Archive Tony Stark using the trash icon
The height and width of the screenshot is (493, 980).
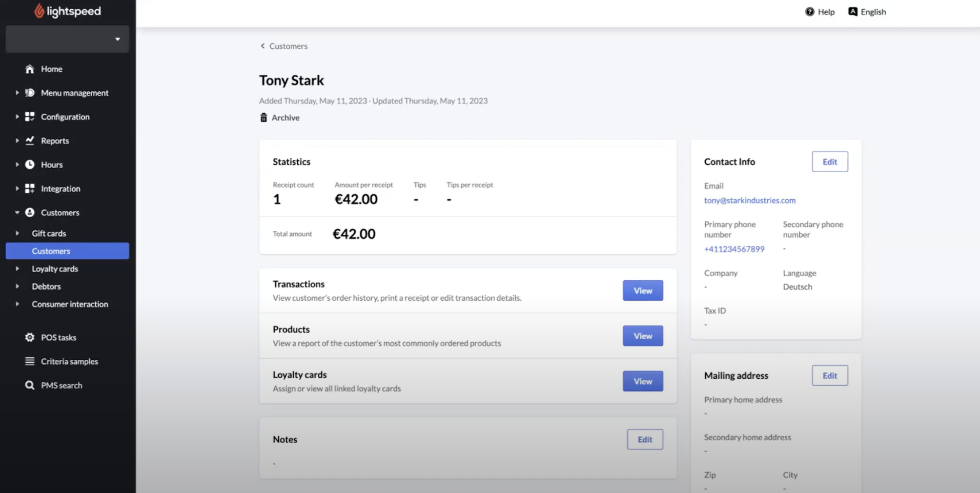(x=263, y=117)
